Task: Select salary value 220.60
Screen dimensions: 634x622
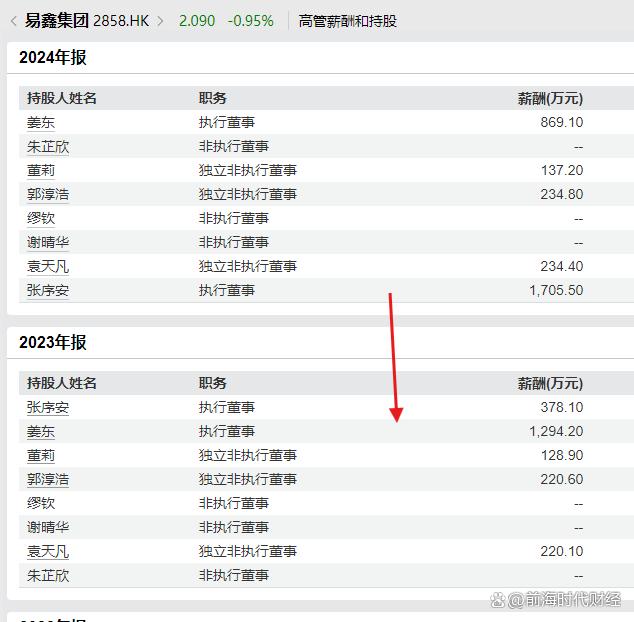Action: (562, 479)
